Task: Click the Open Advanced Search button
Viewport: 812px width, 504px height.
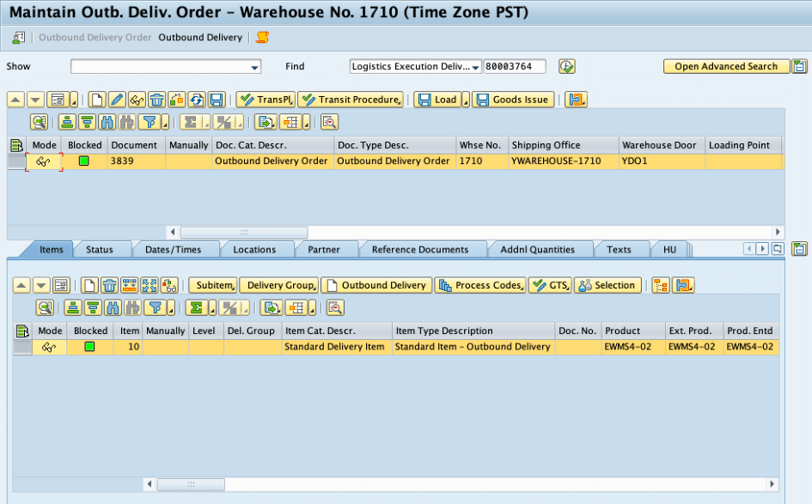Action: pos(726,66)
